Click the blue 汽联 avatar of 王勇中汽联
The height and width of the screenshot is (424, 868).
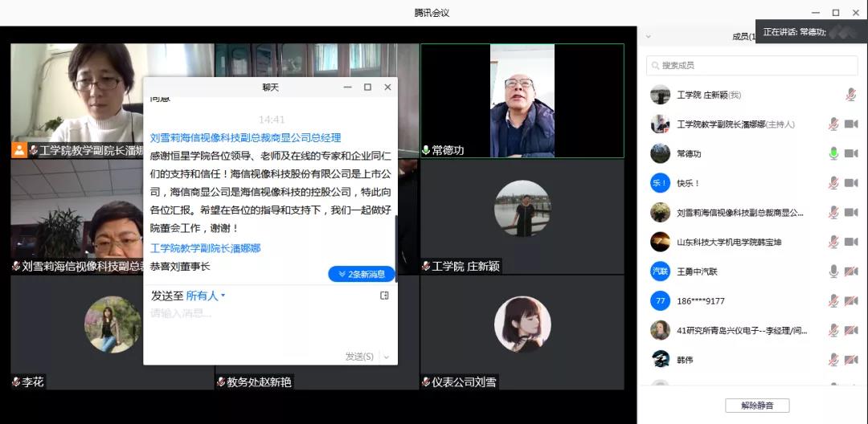click(x=660, y=271)
